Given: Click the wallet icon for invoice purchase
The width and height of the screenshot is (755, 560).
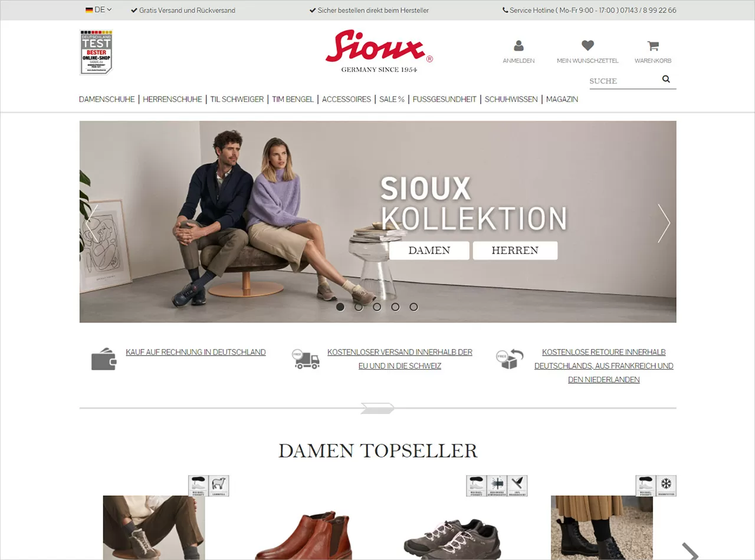Looking at the screenshot, I should click(x=104, y=360).
